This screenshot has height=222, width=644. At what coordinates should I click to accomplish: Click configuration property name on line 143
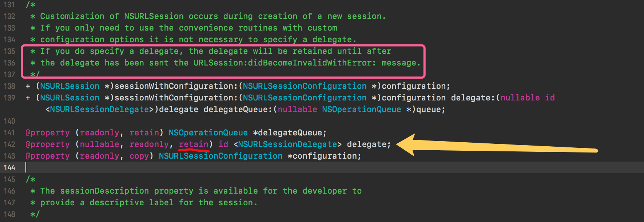tap(326, 156)
